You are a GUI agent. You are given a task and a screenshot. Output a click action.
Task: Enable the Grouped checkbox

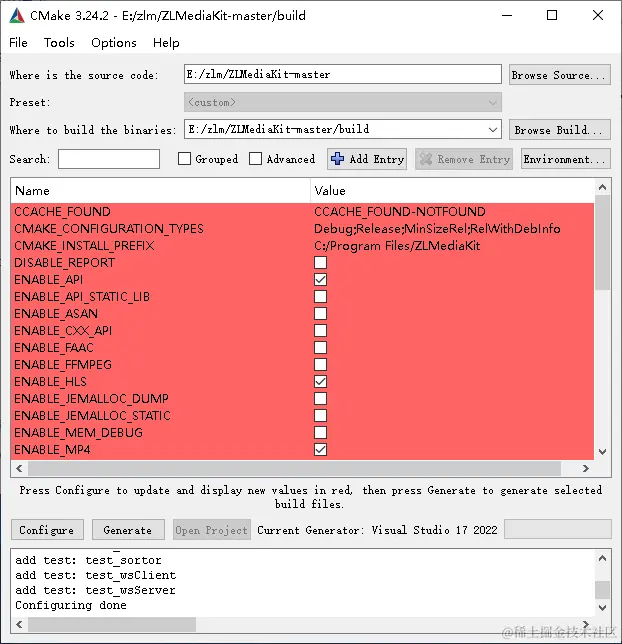tap(184, 159)
